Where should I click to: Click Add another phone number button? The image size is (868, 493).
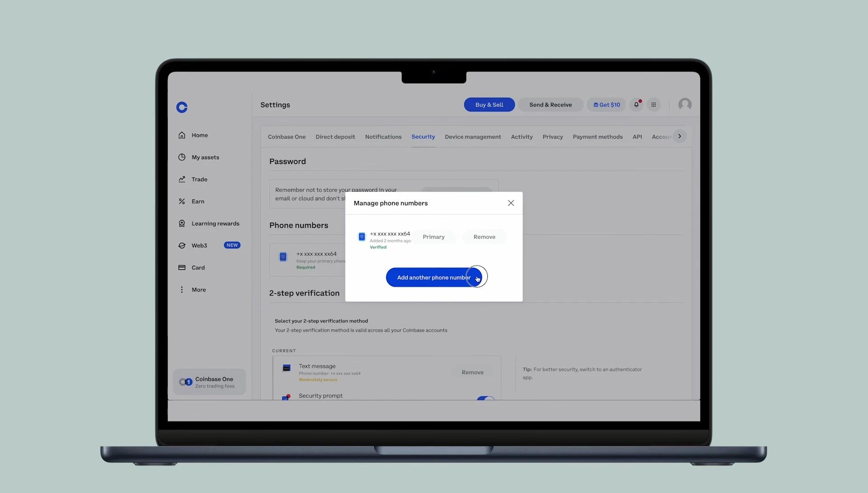pyautogui.click(x=434, y=278)
